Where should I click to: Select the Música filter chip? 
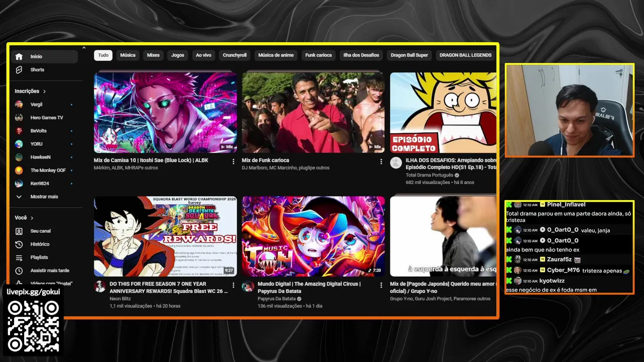[128, 55]
